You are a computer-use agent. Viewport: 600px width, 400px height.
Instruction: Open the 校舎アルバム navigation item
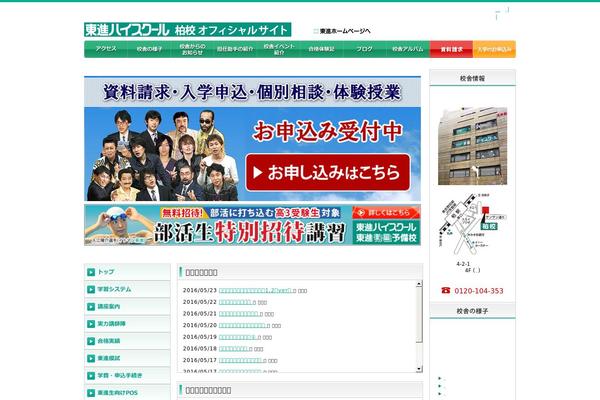[408, 49]
